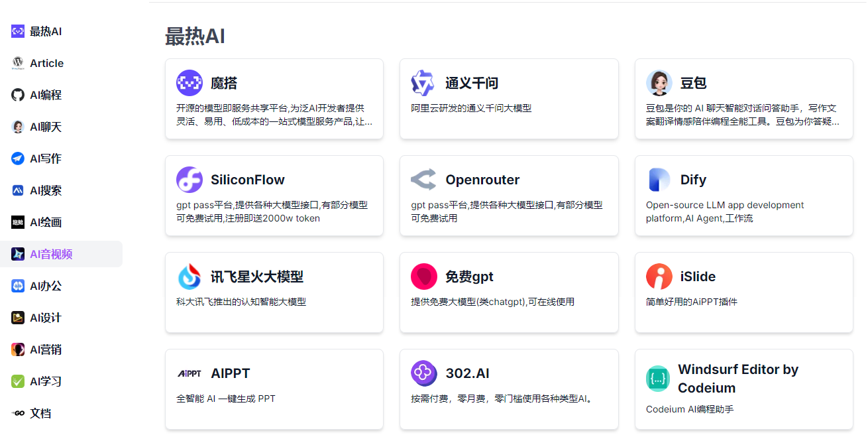Click the 302.AI purple icon
The width and height of the screenshot is (868, 437).
tap(424, 373)
